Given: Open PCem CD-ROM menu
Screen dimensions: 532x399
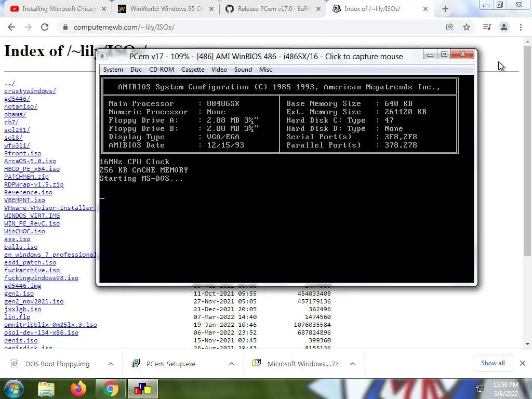Looking at the screenshot, I should tap(162, 70).
